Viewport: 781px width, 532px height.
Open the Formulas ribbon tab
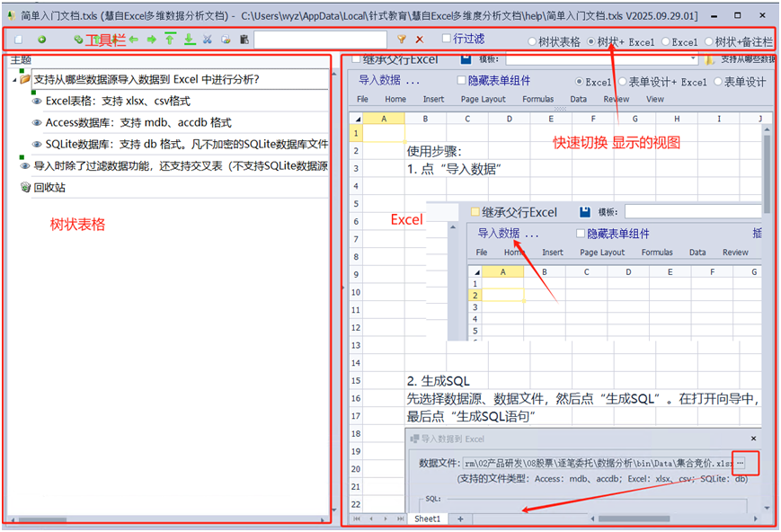tap(537, 99)
